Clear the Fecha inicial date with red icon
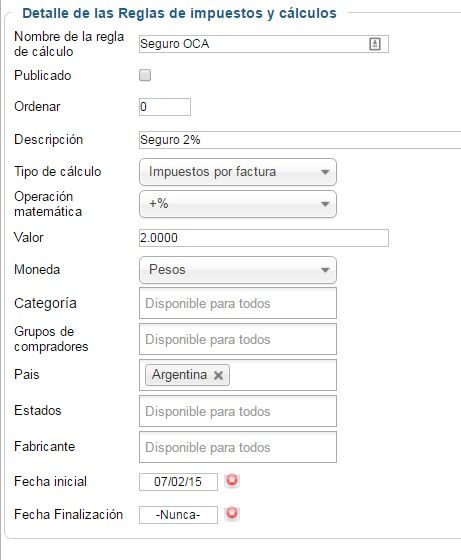This screenshot has width=461, height=560. pyautogui.click(x=232, y=481)
